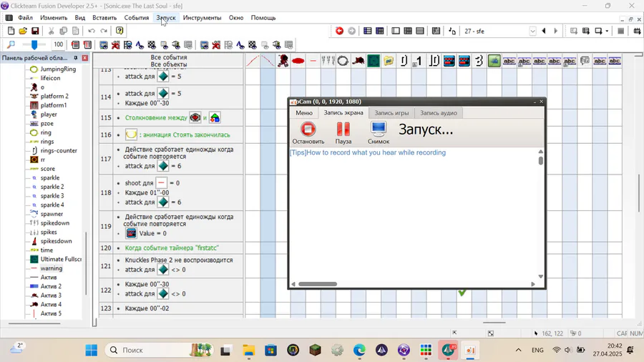644x362 pixels.
Task: Open Data elements music note icon
Action: [x=452, y=31]
